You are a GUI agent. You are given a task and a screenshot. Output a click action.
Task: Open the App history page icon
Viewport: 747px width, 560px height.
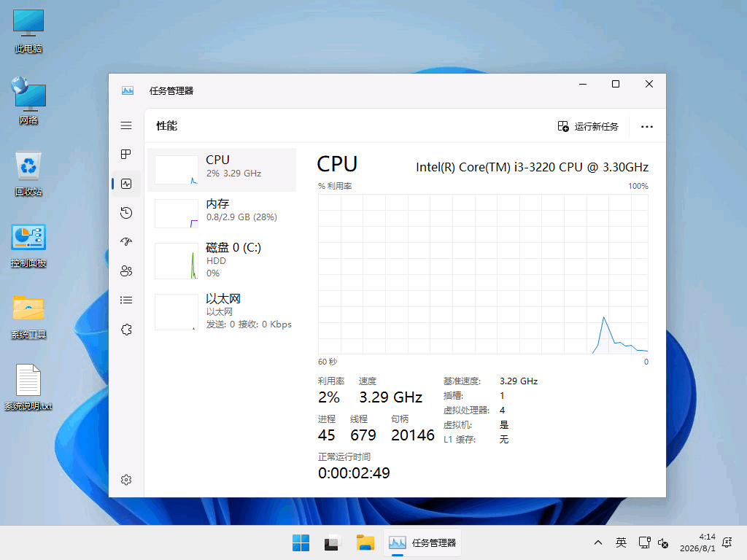click(126, 213)
